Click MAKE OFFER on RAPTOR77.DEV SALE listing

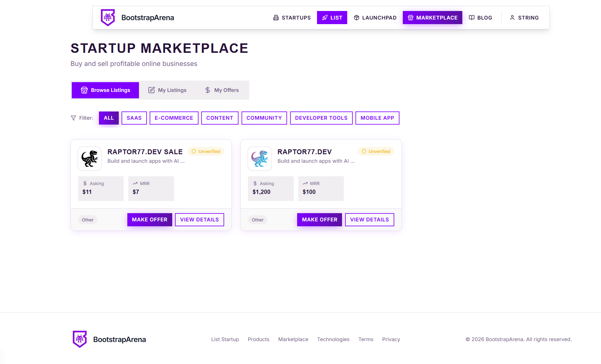pyautogui.click(x=149, y=220)
